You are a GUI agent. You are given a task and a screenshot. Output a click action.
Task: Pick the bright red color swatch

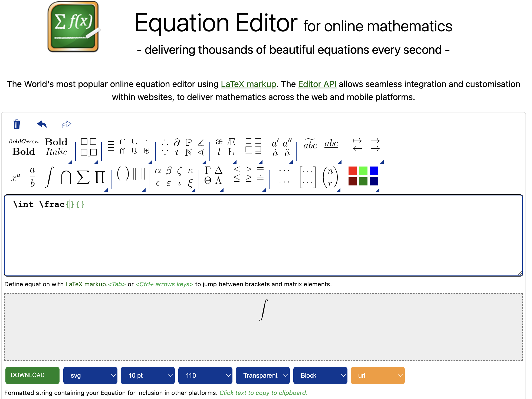pos(352,171)
